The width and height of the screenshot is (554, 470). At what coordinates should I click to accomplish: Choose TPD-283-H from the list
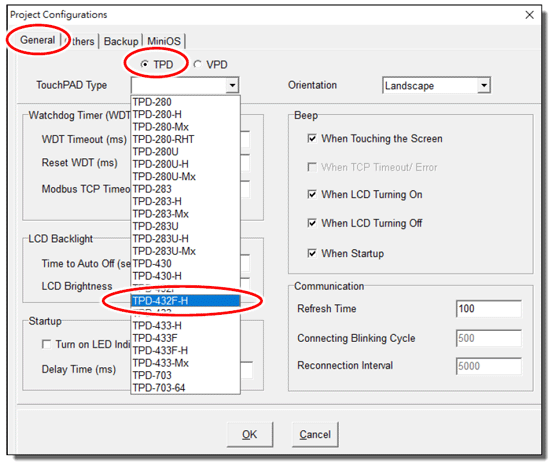(185, 201)
